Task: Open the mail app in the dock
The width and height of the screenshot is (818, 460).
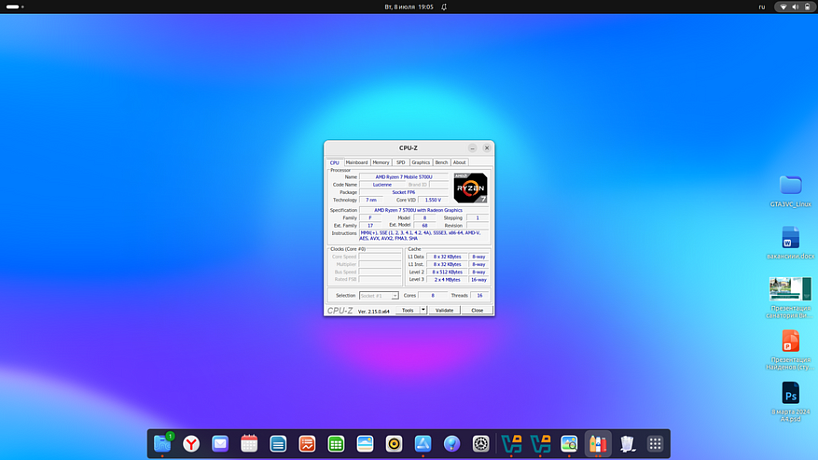Action: click(220, 444)
